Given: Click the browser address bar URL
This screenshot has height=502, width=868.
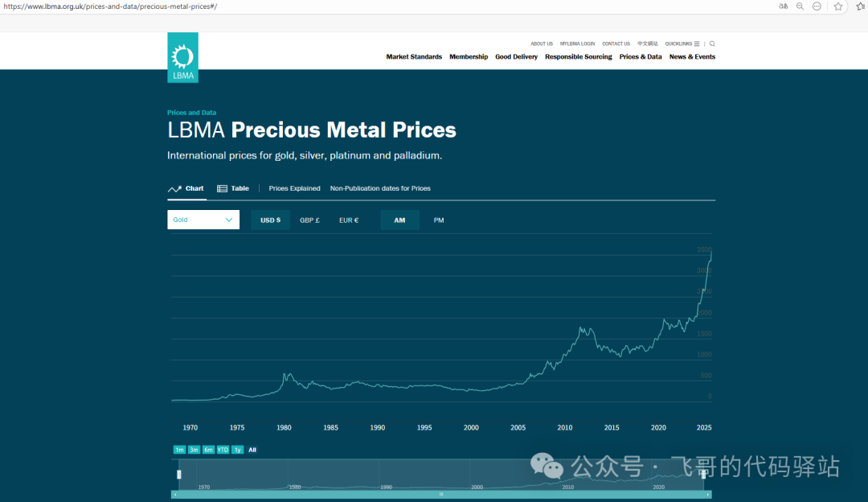Looking at the screenshot, I should pyautogui.click(x=110, y=6).
